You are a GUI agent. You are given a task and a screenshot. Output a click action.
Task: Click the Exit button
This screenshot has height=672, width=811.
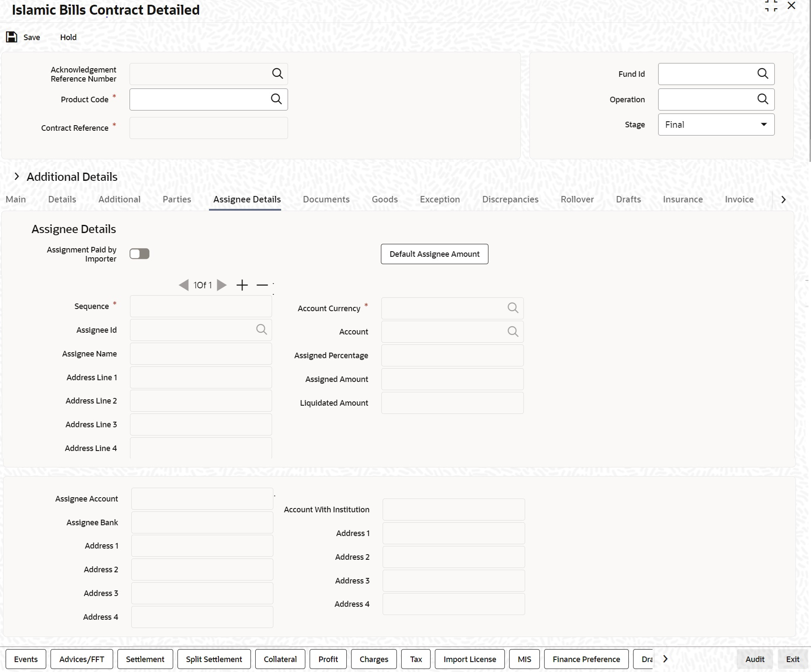click(x=793, y=659)
